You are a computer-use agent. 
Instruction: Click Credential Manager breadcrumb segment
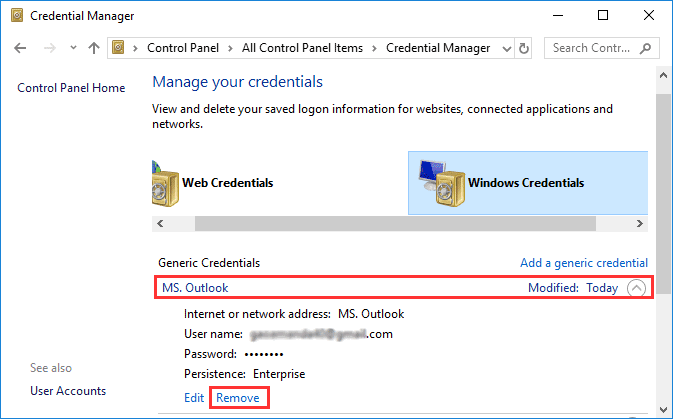(x=438, y=48)
